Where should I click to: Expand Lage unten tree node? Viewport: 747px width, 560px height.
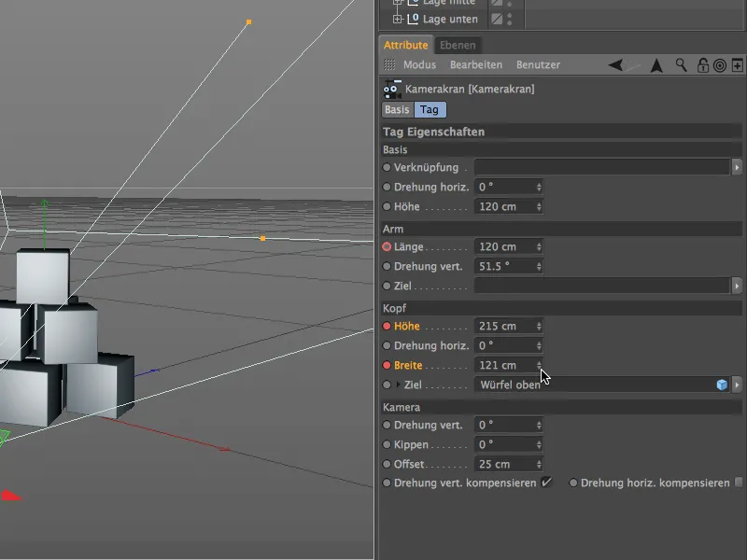pos(398,19)
